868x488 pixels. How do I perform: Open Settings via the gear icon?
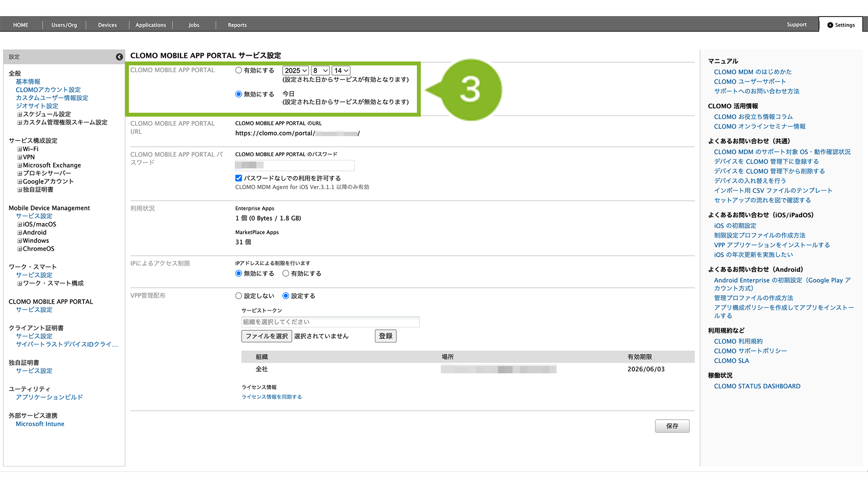pos(830,25)
